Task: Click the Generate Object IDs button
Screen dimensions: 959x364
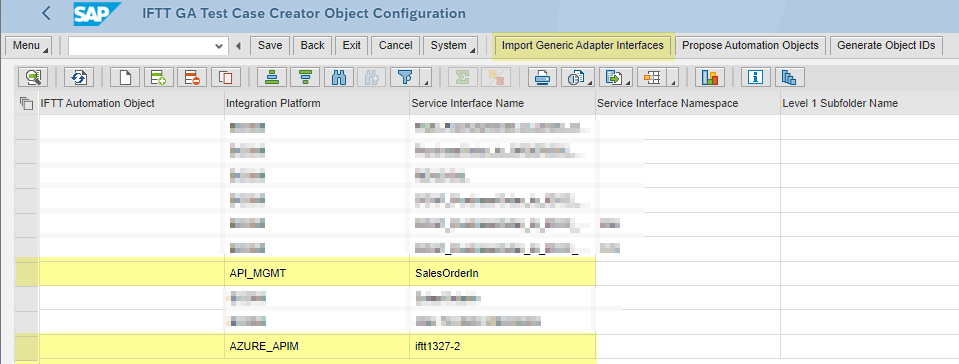Action: tap(886, 45)
